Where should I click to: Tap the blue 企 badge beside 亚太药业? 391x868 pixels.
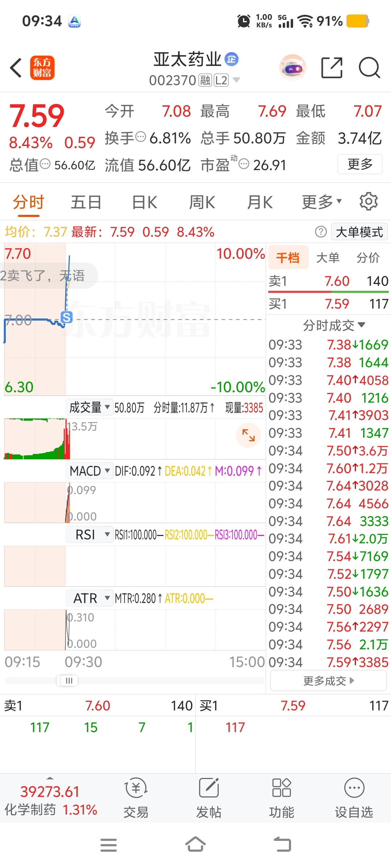[x=232, y=59]
